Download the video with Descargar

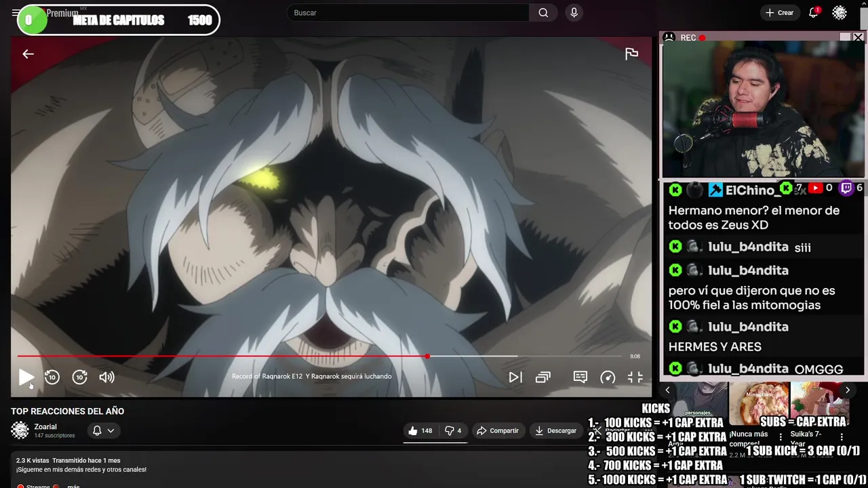click(555, 430)
